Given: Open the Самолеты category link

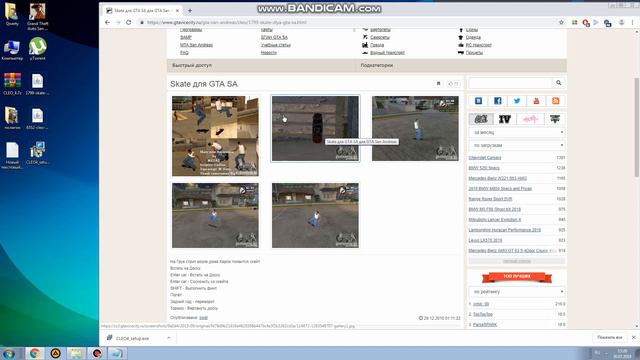Looking at the screenshot, I should [x=380, y=37].
